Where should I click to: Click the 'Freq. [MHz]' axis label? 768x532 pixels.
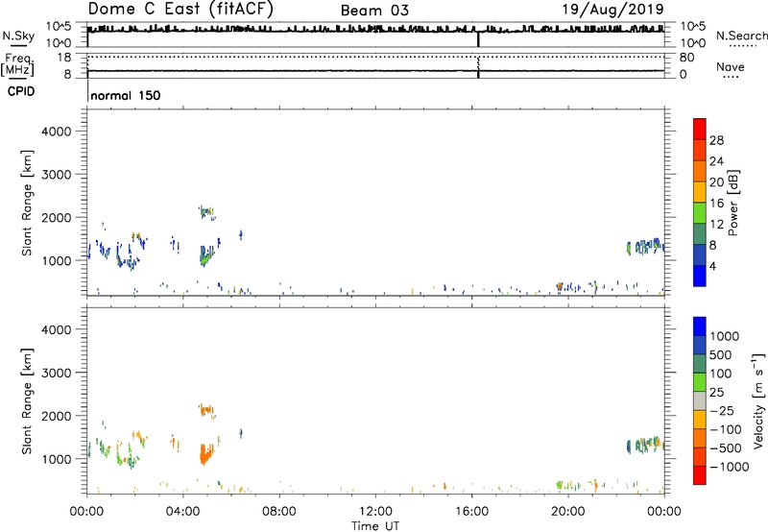click(18, 64)
